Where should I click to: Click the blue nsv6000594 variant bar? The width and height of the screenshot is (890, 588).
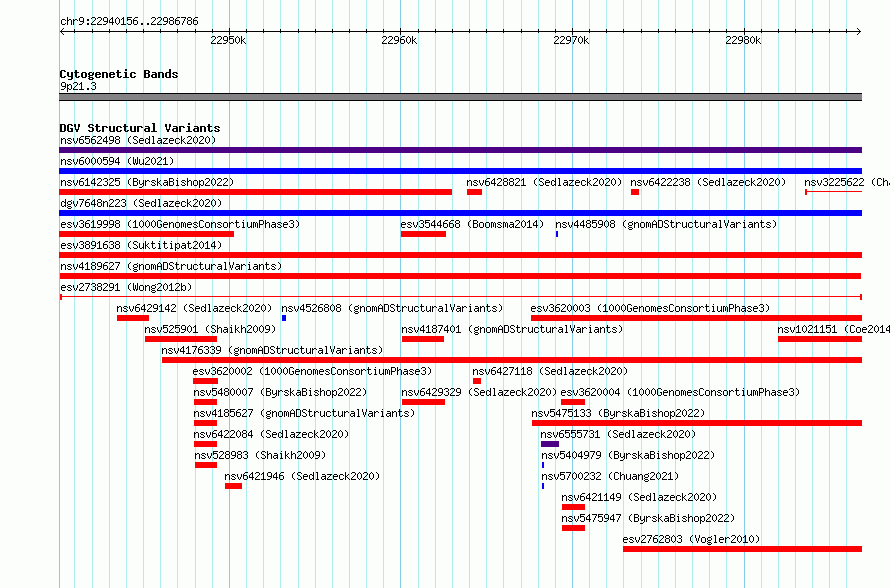460,171
